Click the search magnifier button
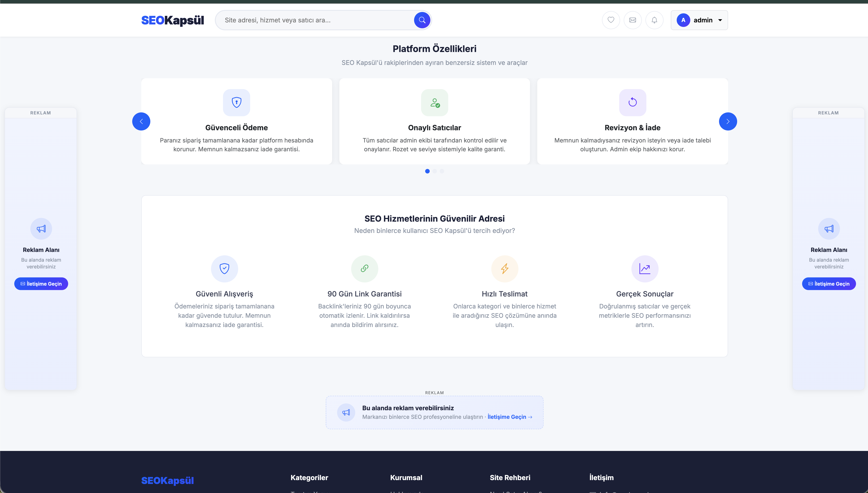 [x=422, y=20]
